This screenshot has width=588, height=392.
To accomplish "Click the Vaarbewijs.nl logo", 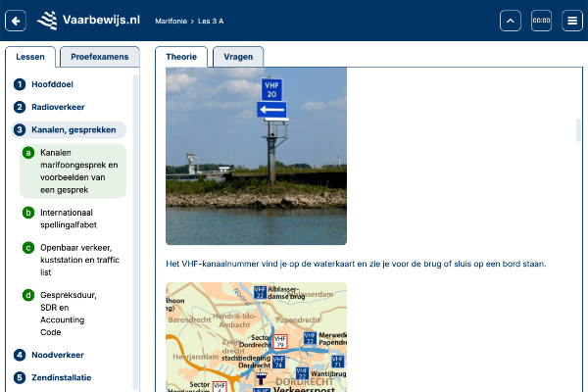I will 89,20.
